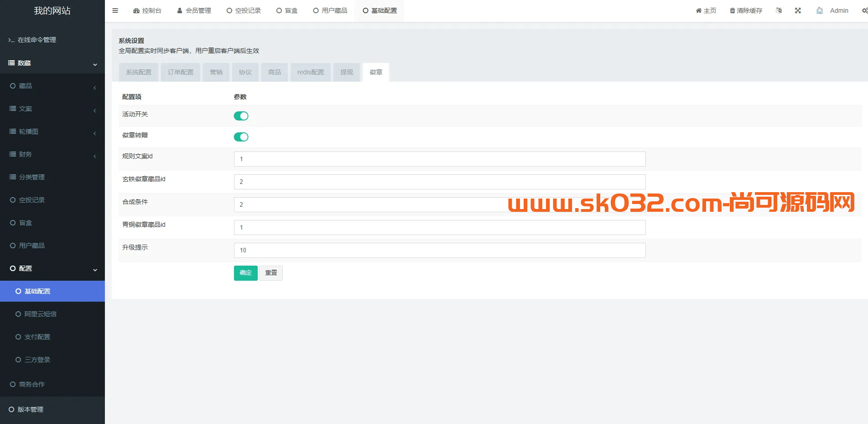This screenshot has width=868, height=424.
Task: Open the top 盲盒 navigation tab
Action: click(287, 10)
